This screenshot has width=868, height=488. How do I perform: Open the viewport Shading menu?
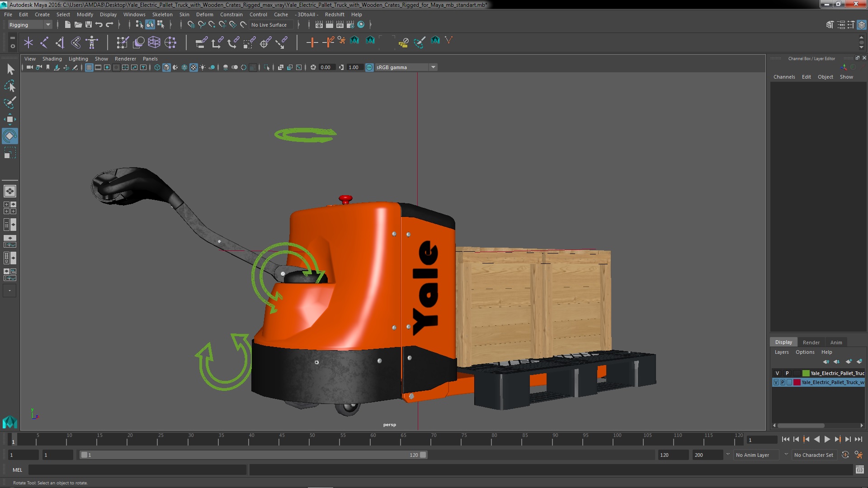point(52,59)
